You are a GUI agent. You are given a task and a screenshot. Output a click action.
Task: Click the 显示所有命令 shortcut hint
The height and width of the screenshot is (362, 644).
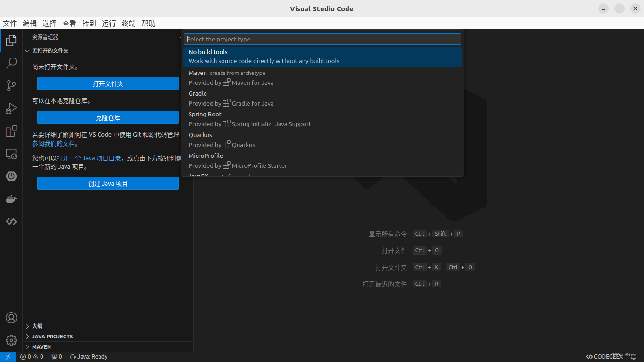point(388,234)
